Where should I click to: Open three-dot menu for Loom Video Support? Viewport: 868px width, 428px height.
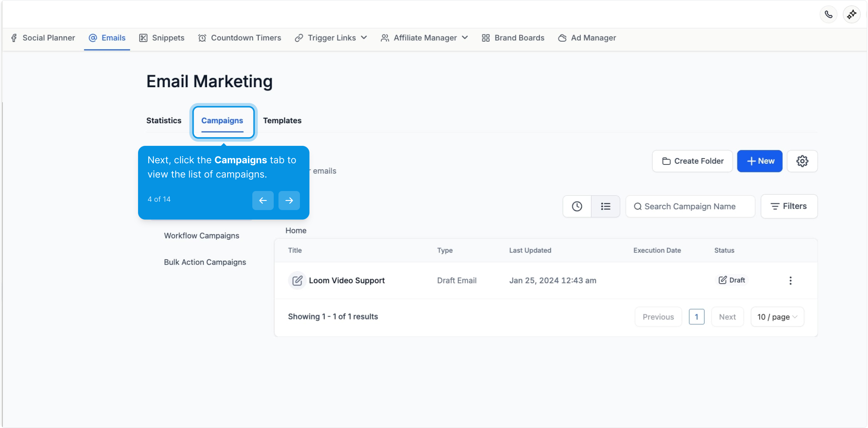click(x=790, y=281)
